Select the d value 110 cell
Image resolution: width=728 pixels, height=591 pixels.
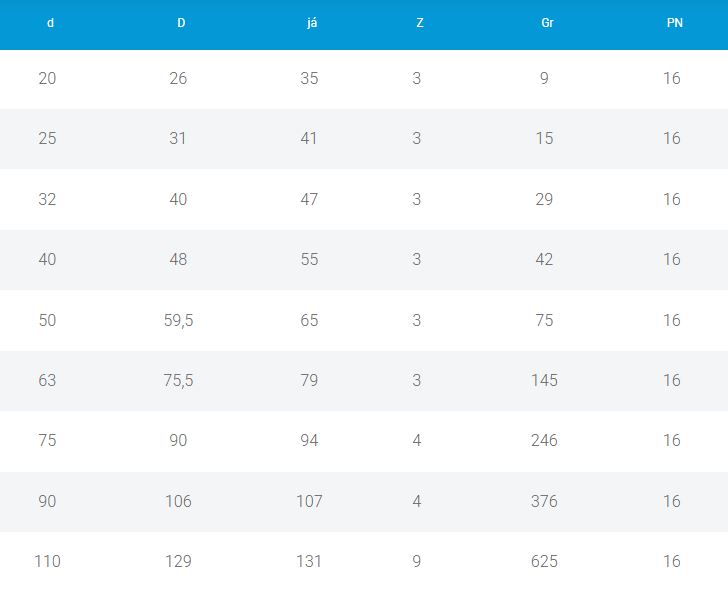pyautogui.click(x=47, y=561)
